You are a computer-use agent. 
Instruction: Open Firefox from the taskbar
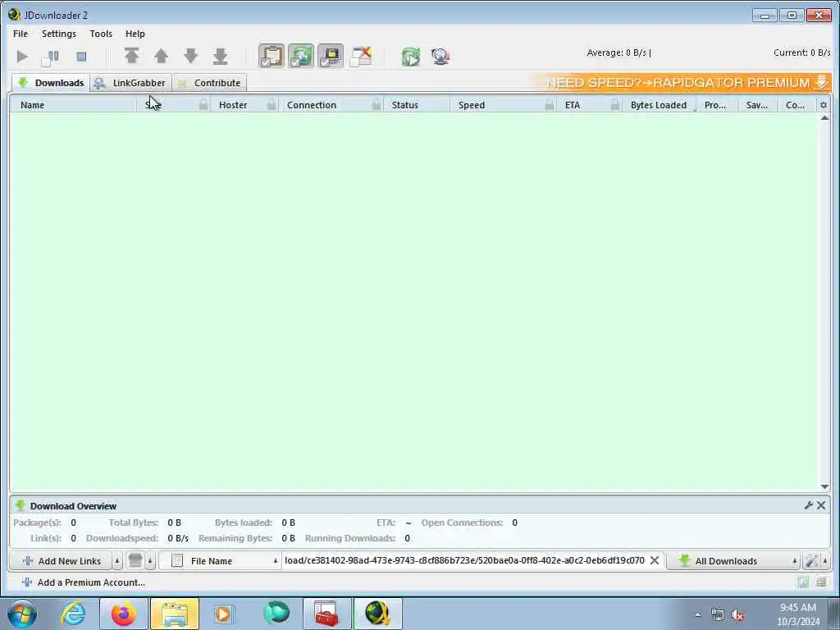[123, 614]
